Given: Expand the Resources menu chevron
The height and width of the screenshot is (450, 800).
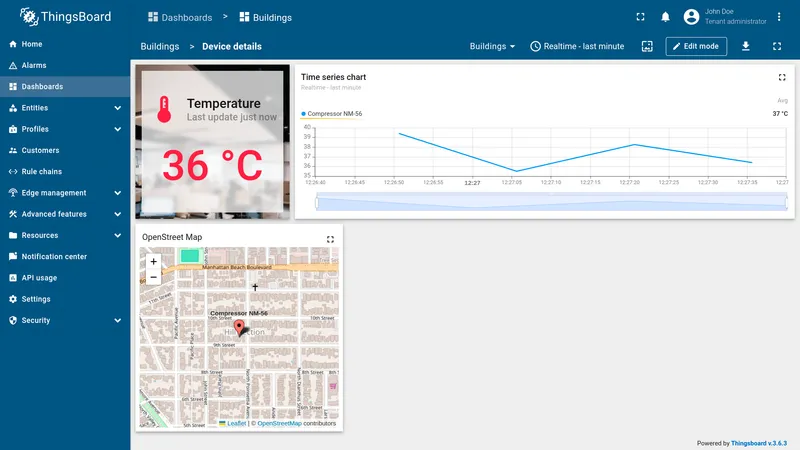Looking at the screenshot, I should click(x=118, y=236).
